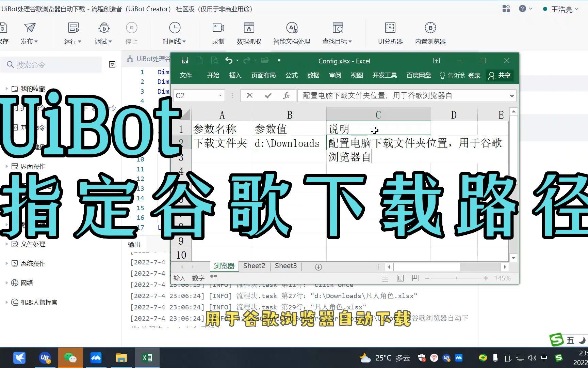Open the WeChat icon in taskbar
Image resolution: width=588 pixels, height=368 pixels.
[x=70, y=358]
